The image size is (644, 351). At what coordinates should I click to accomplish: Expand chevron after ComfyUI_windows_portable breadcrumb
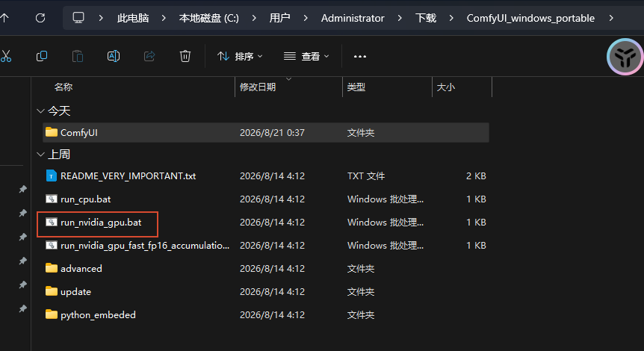click(x=611, y=18)
